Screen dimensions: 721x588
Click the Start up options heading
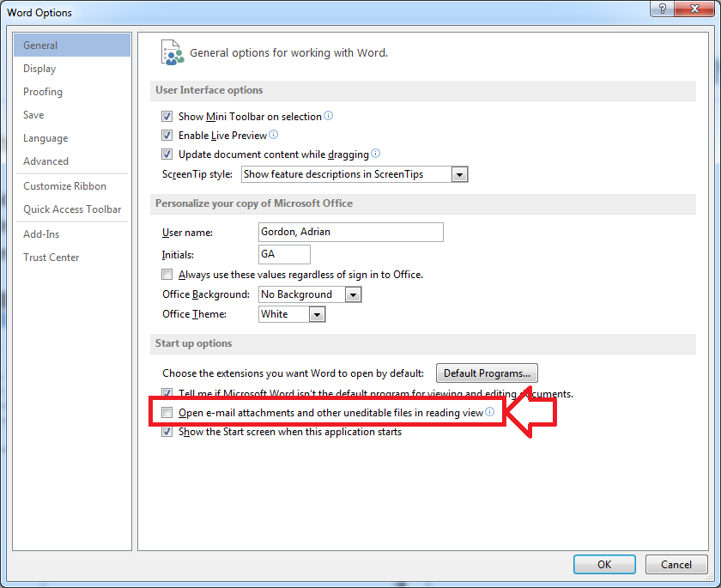pos(194,343)
